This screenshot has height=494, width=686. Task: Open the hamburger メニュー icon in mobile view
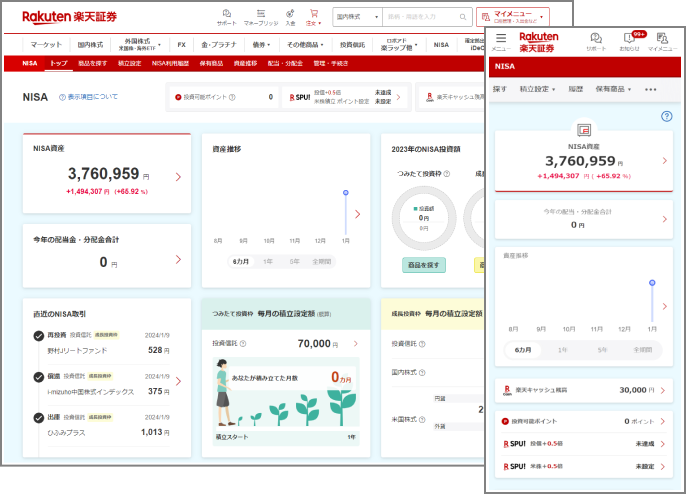click(x=501, y=42)
